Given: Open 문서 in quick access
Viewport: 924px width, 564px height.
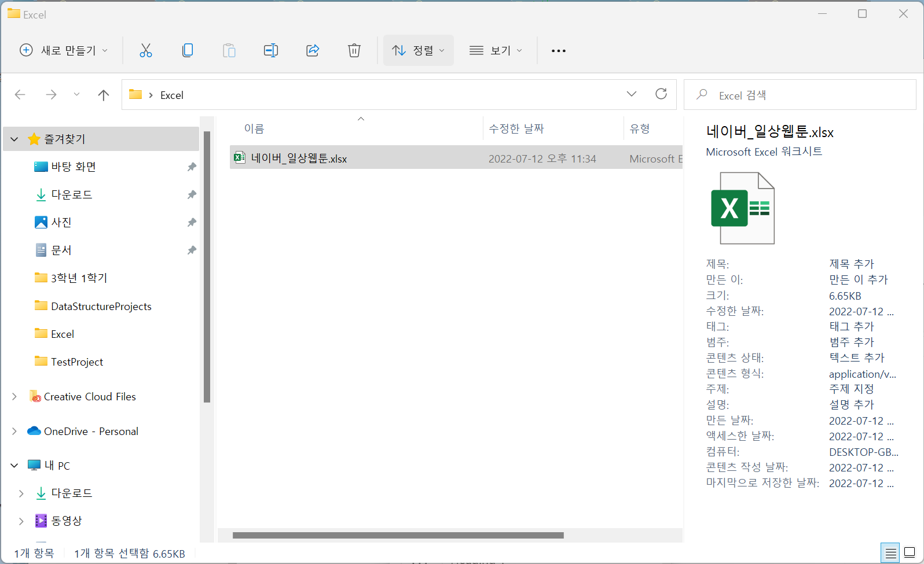Looking at the screenshot, I should 61,250.
